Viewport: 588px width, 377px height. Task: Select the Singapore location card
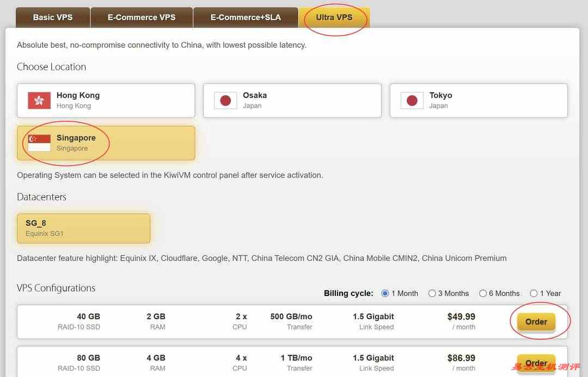click(x=106, y=143)
